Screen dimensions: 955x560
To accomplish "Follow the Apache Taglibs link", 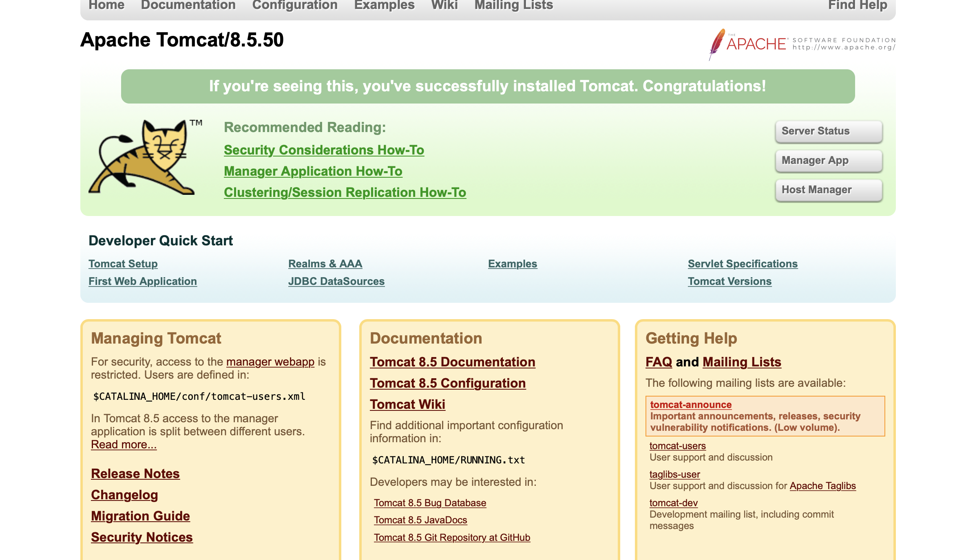I will click(x=822, y=486).
